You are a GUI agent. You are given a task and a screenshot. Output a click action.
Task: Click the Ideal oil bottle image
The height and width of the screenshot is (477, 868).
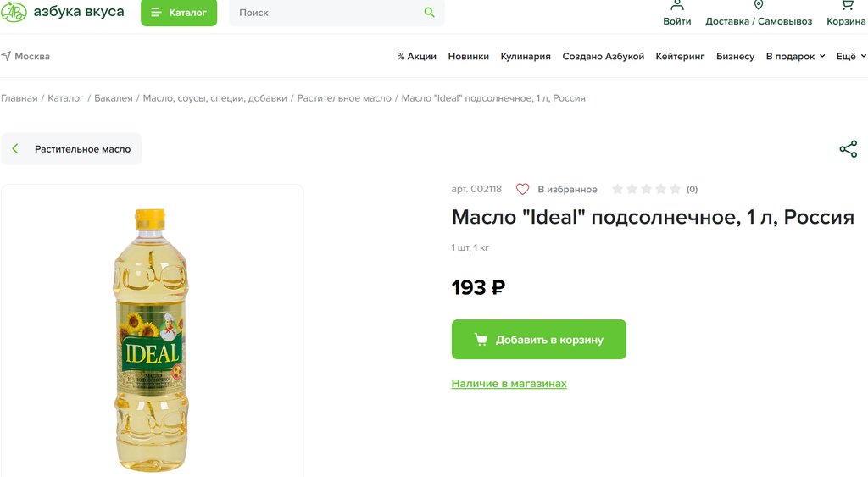152,339
